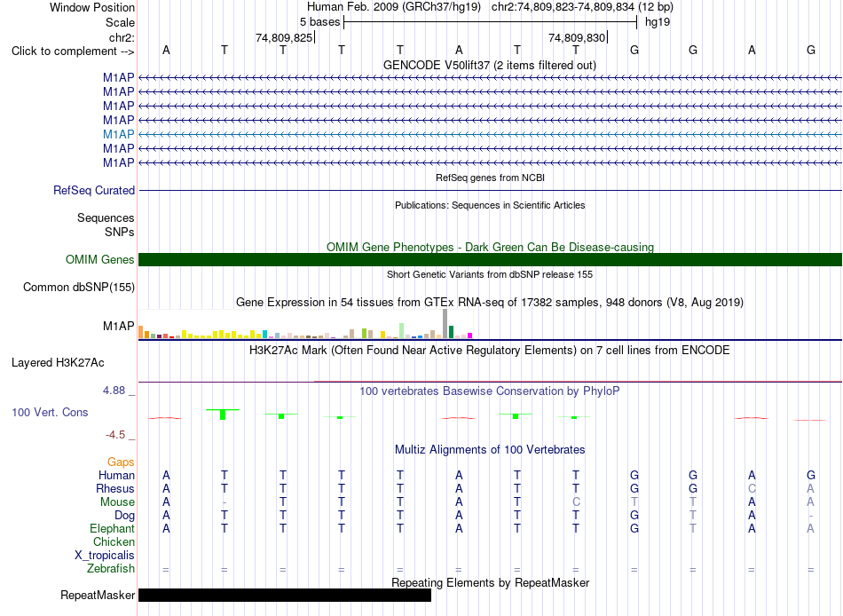Open the Common dbSNP(155) track label
The height and width of the screenshot is (616, 843).
click(79, 288)
